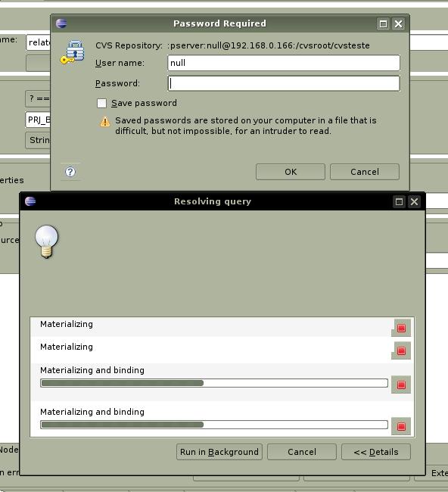Screen dimensions: 448x492
Task: Collapse progress list with Details button
Action: click(376, 452)
